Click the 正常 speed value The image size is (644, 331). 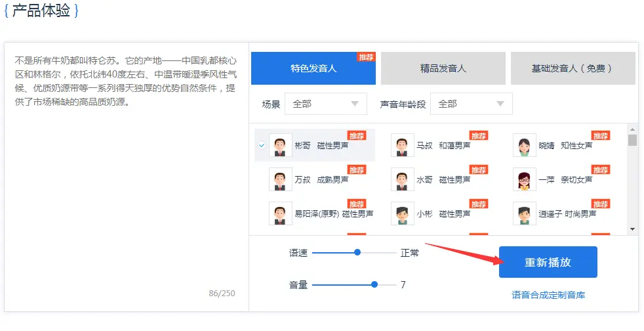tap(409, 252)
